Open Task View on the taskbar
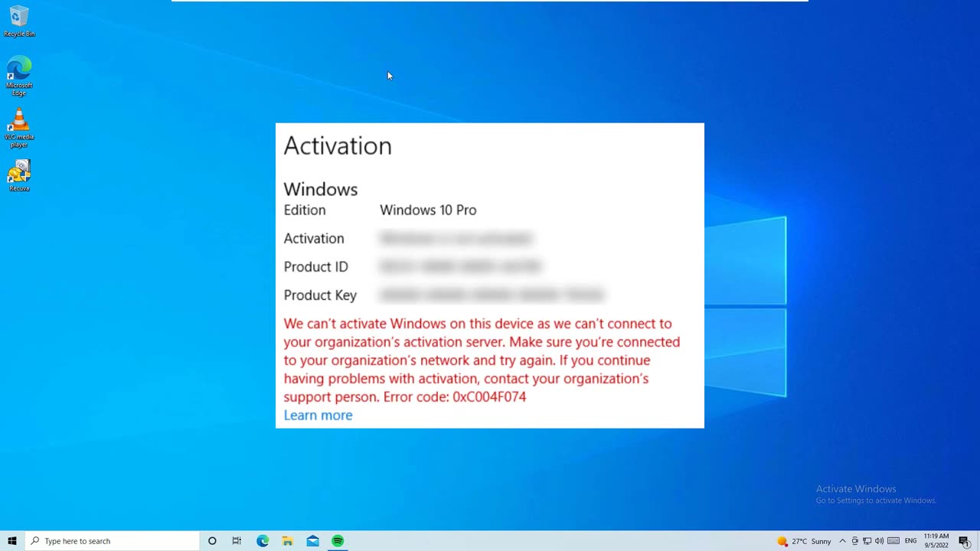Image resolution: width=980 pixels, height=551 pixels. 237,541
